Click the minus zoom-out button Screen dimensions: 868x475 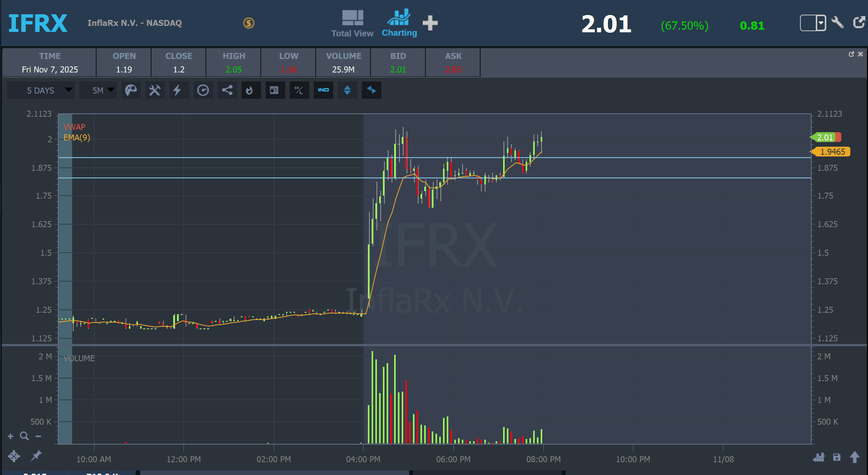(38, 436)
